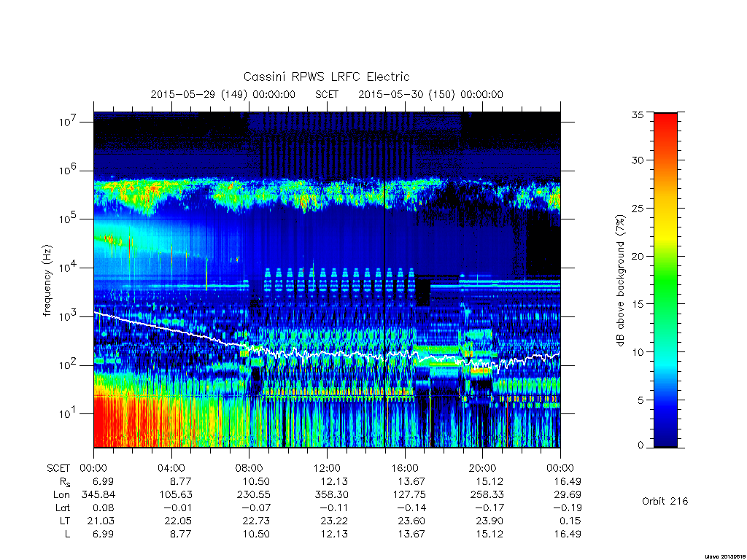Click the 08:00 SCET time label
The image size is (747, 560).
click(249, 468)
